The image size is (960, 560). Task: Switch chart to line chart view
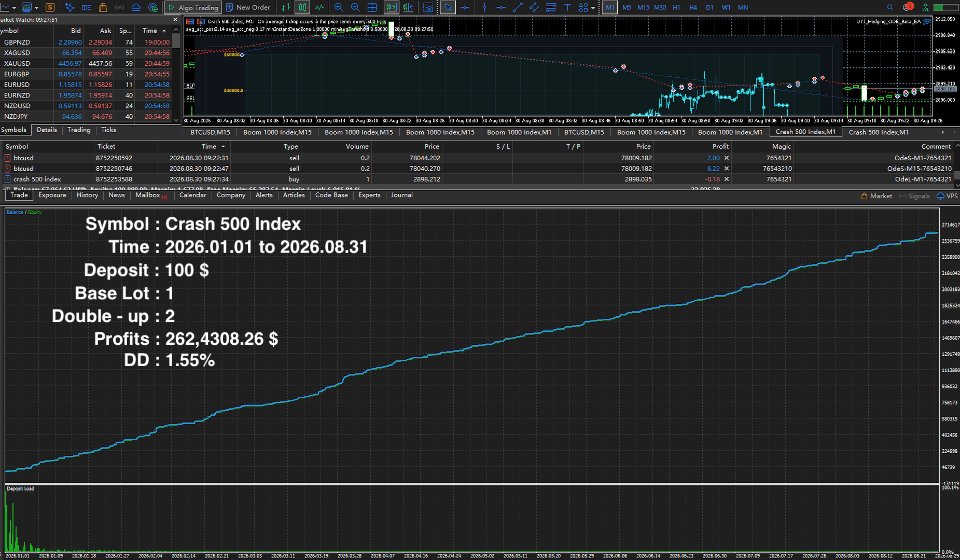click(319, 7)
